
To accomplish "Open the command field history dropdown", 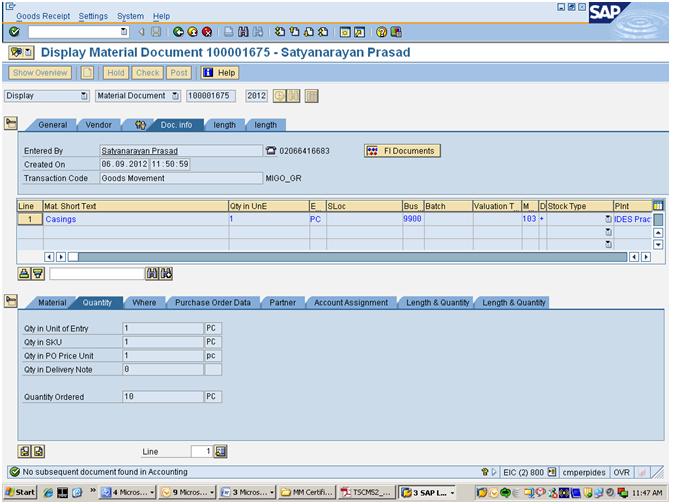I will coord(124,31).
